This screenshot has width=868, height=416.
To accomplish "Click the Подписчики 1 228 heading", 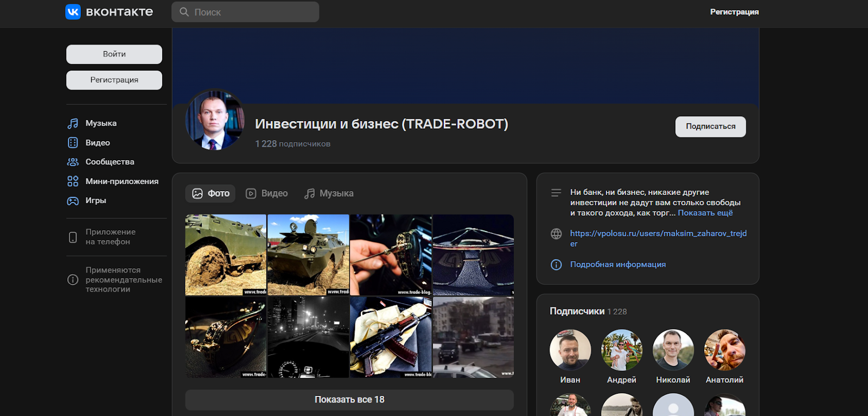I will coord(588,311).
